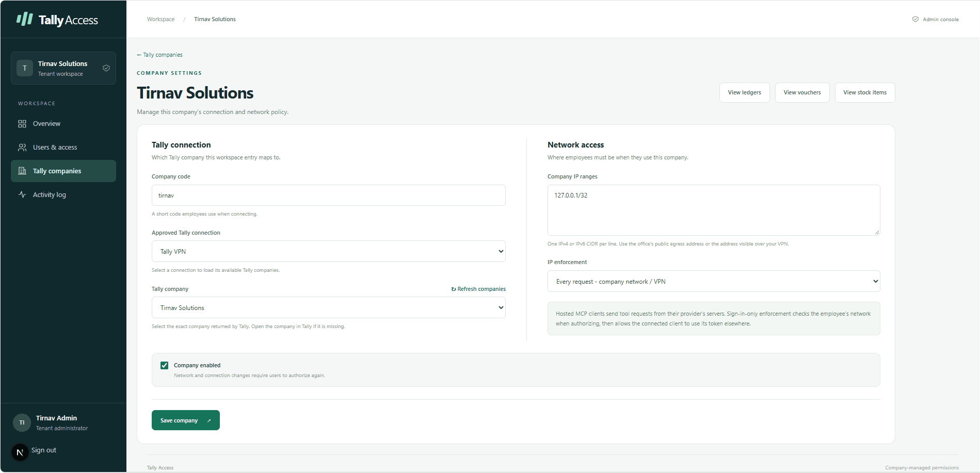980x473 pixels.
Task: Click the Tally Access footer text
Action: coord(160,468)
